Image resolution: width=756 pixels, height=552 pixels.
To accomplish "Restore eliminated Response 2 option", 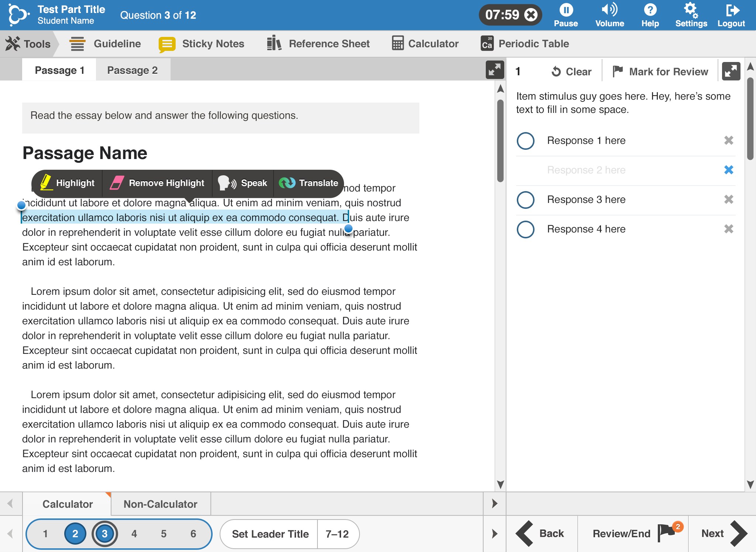I will (x=729, y=170).
